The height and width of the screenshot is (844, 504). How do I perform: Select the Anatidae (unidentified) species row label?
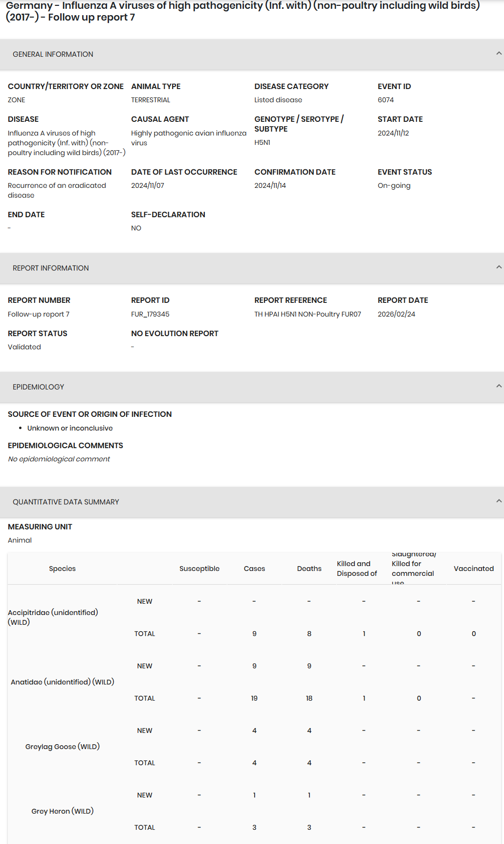(62, 682)
